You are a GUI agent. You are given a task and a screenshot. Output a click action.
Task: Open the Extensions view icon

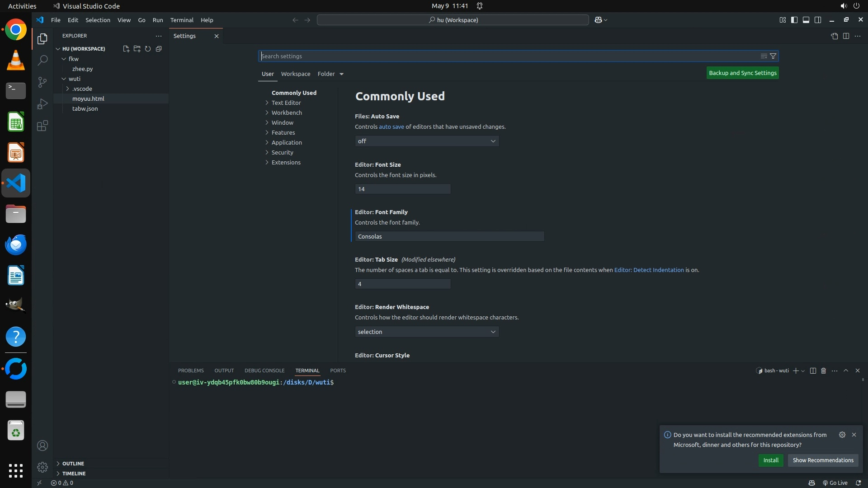(x=42, y=126)
